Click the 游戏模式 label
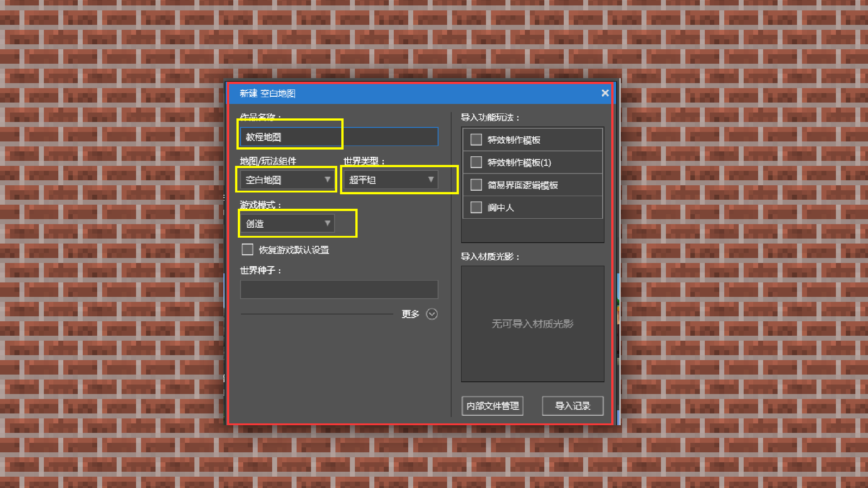868x488 pixels. (x=261, y=205)
